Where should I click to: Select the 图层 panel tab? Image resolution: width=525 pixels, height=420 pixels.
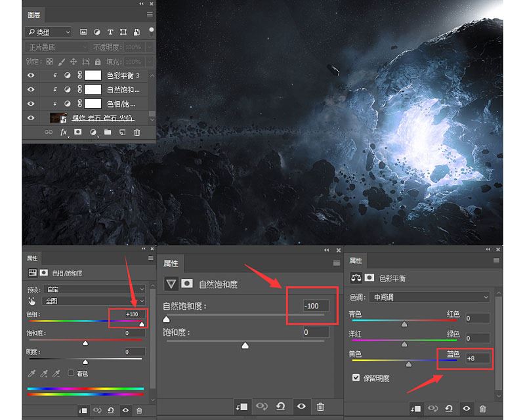click(x=34, y=14)
